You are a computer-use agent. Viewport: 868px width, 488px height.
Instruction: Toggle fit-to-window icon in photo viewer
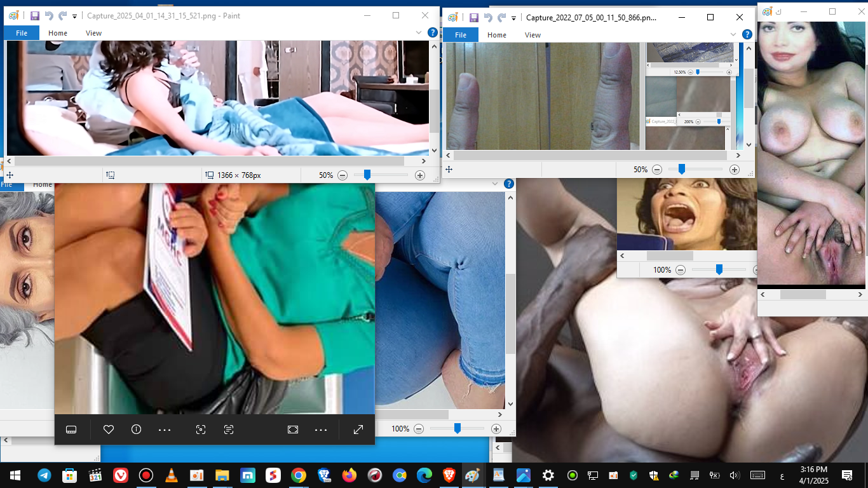tap(293, 430)
